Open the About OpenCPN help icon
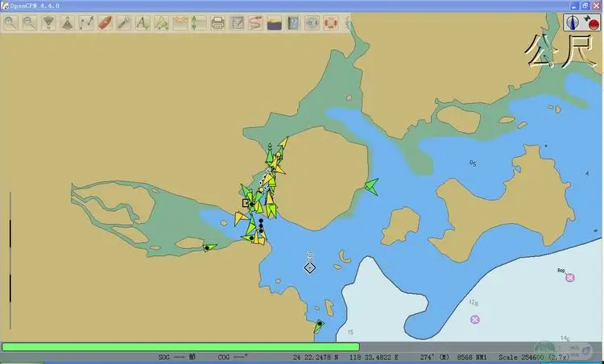604x364 pixels. 293,23
